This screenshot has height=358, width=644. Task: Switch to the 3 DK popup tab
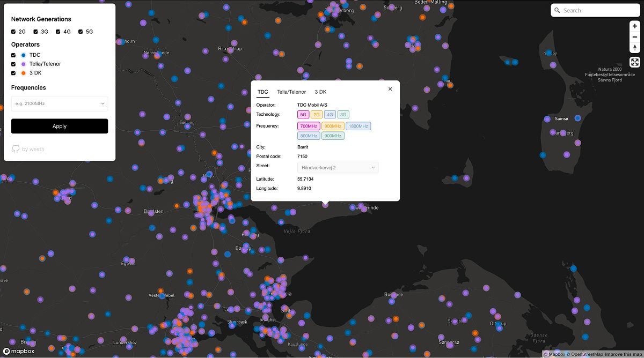click(320, 92)
